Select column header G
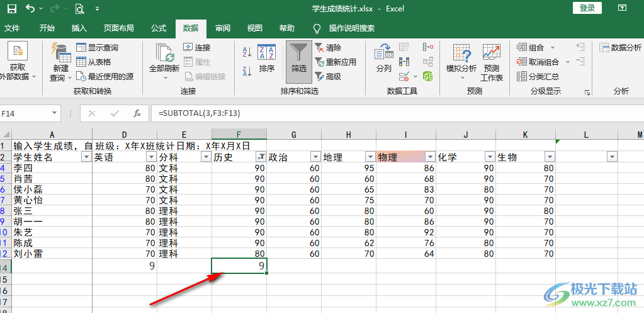 tap(294, 134)
